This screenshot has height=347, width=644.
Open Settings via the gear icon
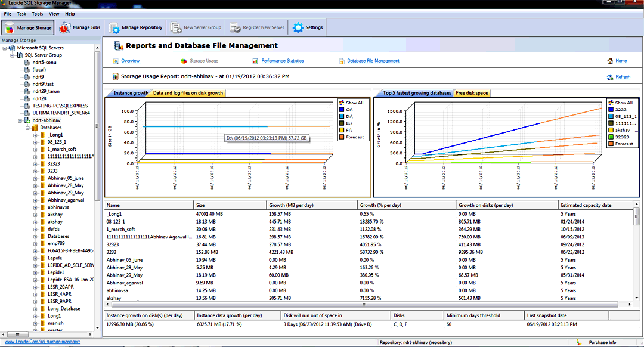coord(298,28)
